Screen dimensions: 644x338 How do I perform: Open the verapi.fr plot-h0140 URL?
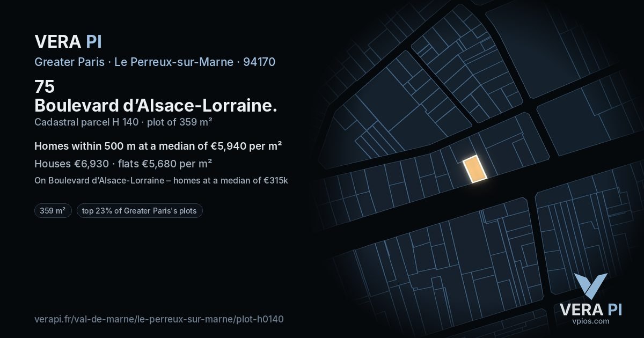pyautogui.click(x=159, y=319)
